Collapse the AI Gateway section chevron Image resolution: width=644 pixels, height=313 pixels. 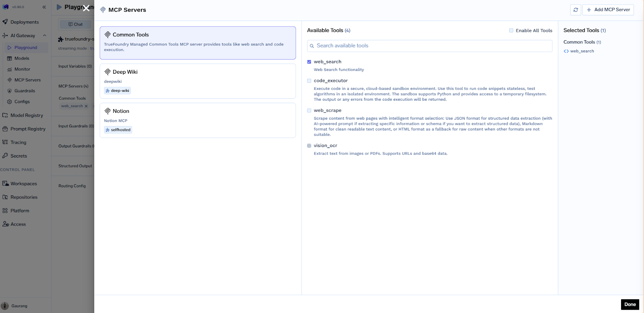pyautogui.click(x=45, y=35)
